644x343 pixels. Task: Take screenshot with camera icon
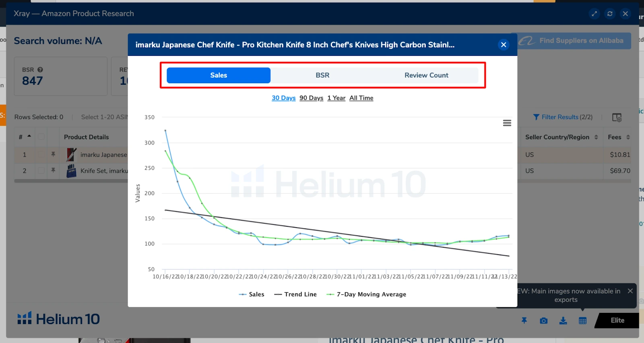pos(544,320)
